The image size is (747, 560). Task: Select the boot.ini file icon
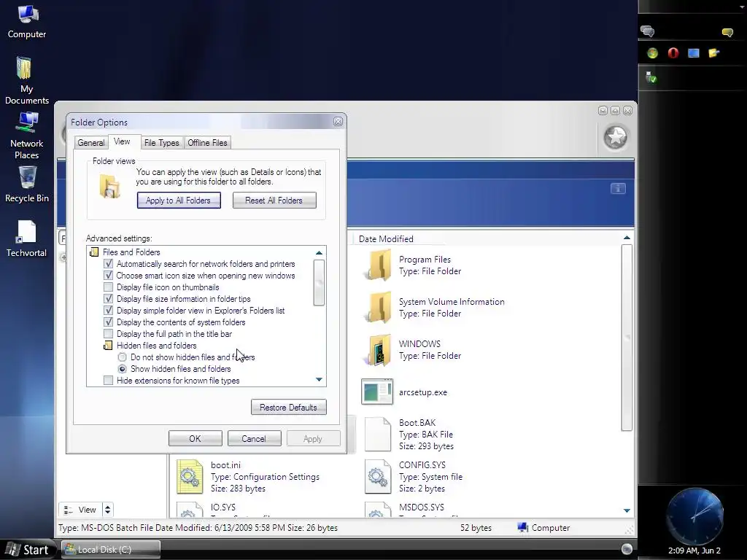[190, 477]
